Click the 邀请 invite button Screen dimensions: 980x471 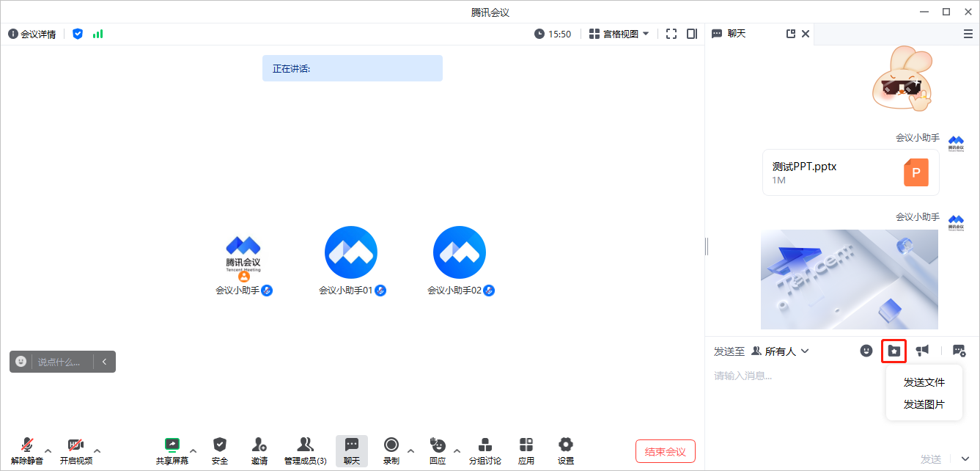click(x=259, y=451)
